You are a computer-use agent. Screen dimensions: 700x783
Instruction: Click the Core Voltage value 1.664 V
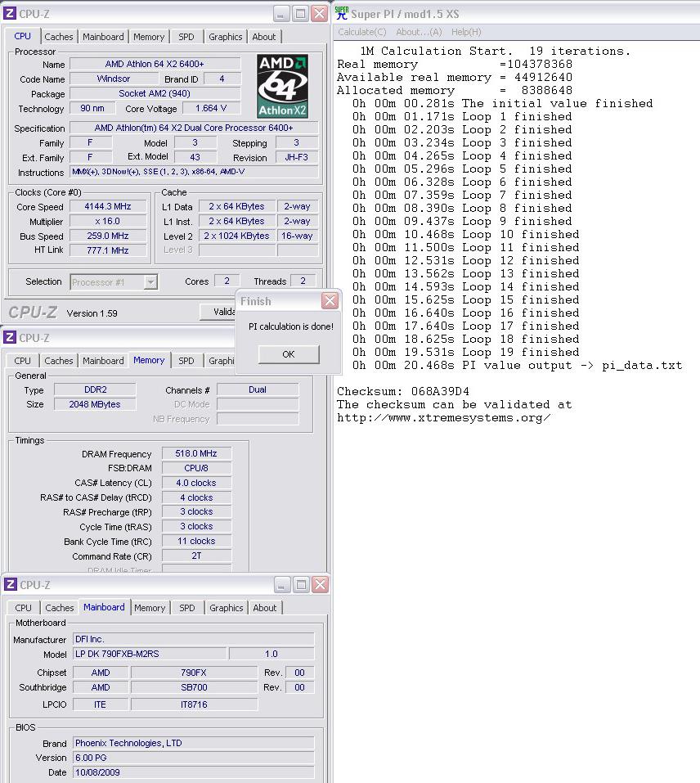(x=211, y=108)
